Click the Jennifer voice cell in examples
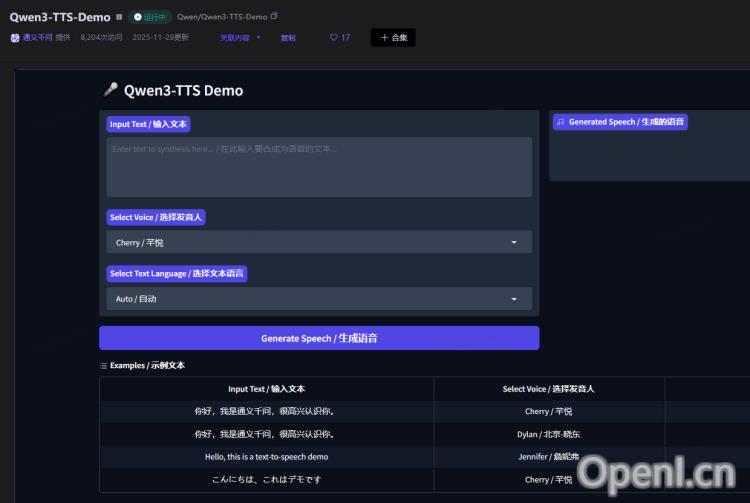Image resolution: width=750 pixels, height=503 pixels. [549, 457]
